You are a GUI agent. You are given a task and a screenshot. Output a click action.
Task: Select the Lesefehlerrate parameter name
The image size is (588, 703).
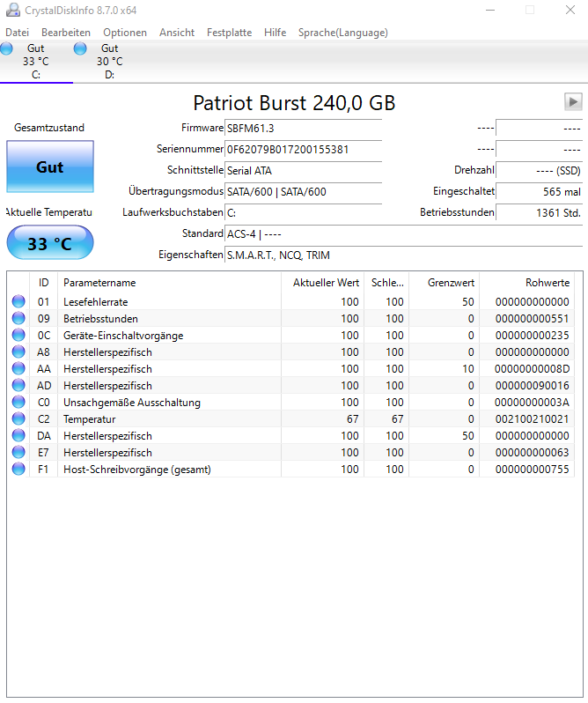pyautogui.click(x=95, y=302)
